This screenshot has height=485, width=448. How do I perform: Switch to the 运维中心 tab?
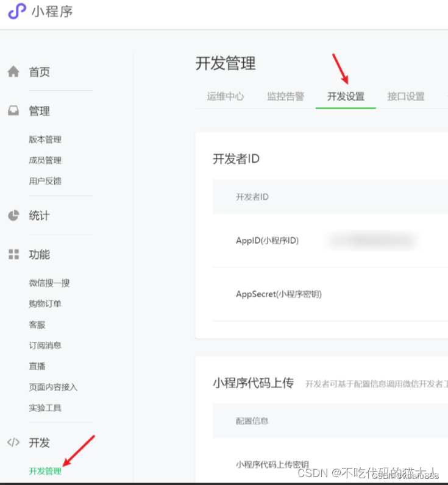226,96
